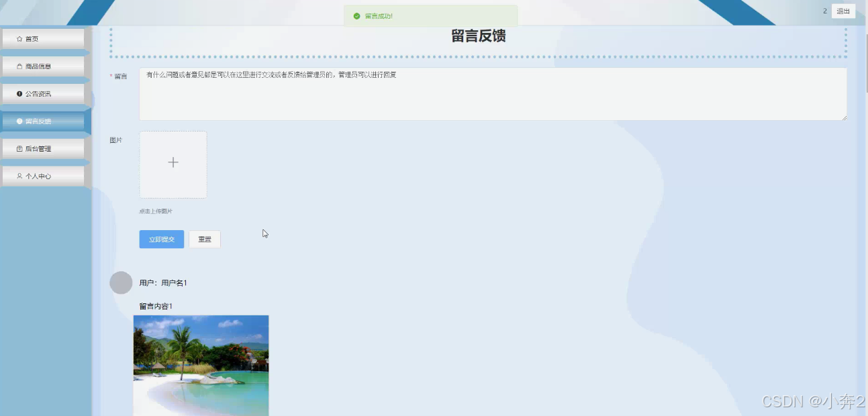Viewport: 868px width, 416px height.
Task: Click the plus icon to upload image
Action: pyautogui.click(x=173, y=162)
